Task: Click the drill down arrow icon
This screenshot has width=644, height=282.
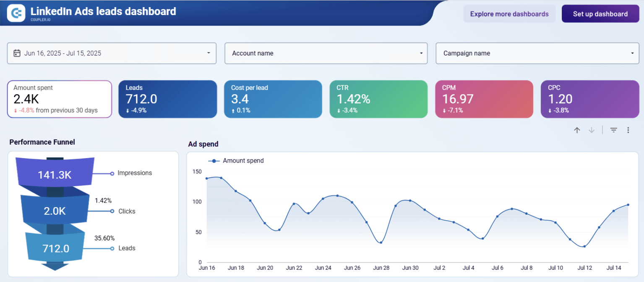Action: coord(592,130)
